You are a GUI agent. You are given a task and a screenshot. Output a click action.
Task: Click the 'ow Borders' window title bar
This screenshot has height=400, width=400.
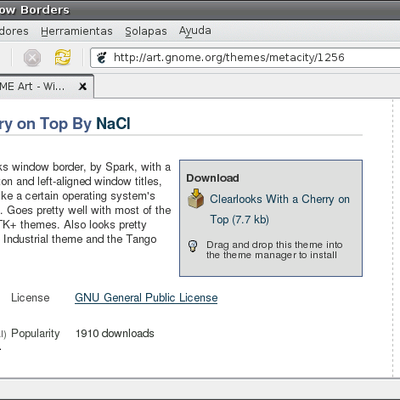200,10
